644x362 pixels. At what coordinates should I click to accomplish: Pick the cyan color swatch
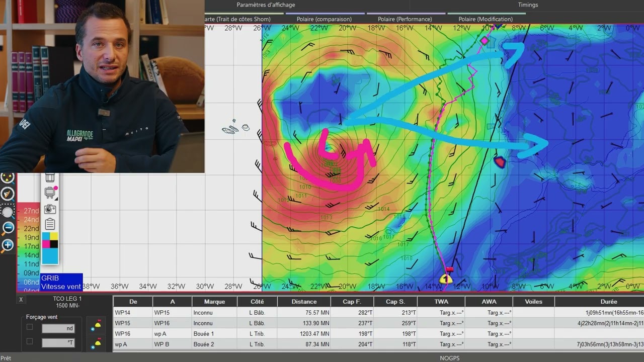coord(46,236)
